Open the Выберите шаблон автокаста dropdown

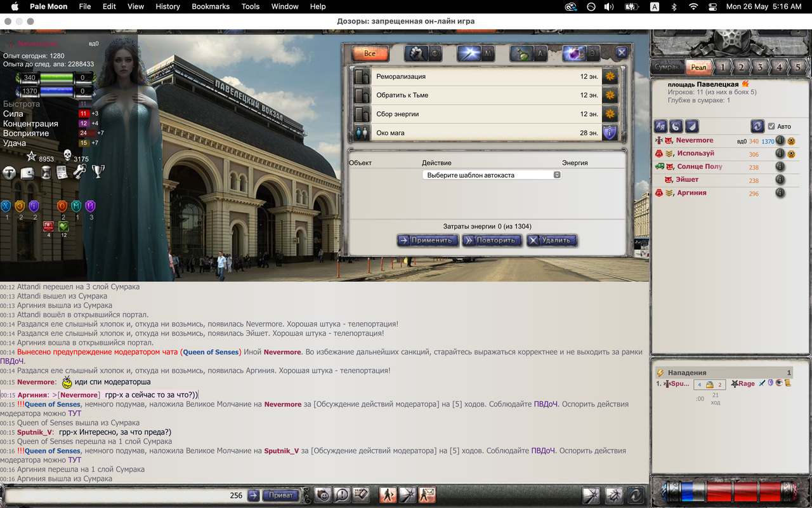point(492,175)
